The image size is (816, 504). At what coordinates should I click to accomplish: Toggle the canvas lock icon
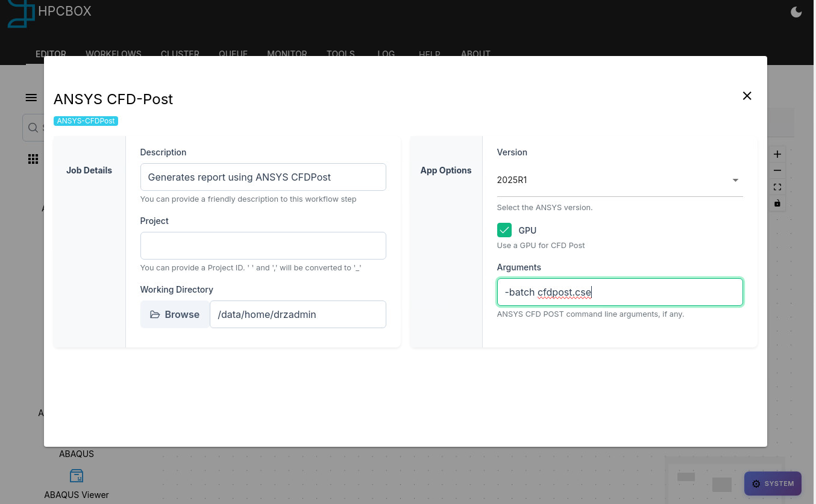(x=777, y=203)
